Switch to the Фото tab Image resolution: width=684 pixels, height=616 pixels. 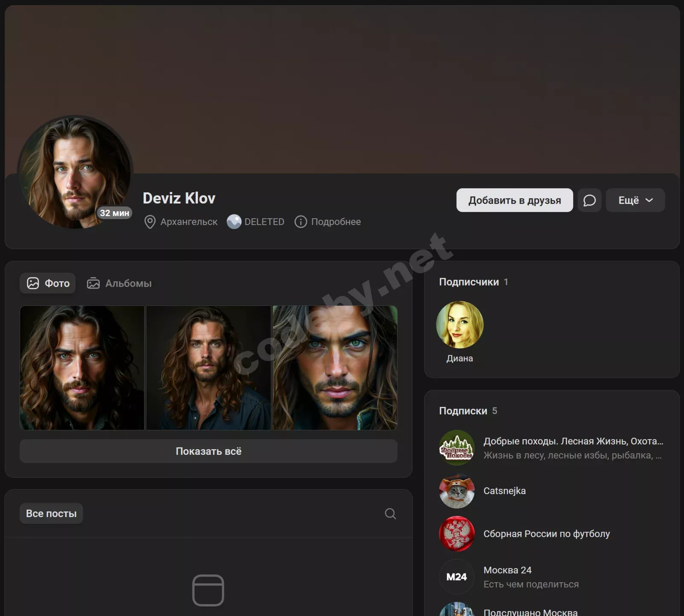coord(48,283)
